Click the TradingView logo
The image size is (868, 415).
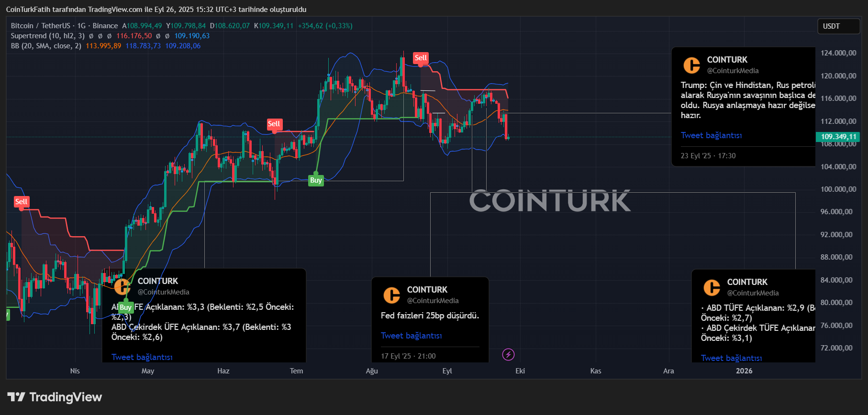pos(55,397)
